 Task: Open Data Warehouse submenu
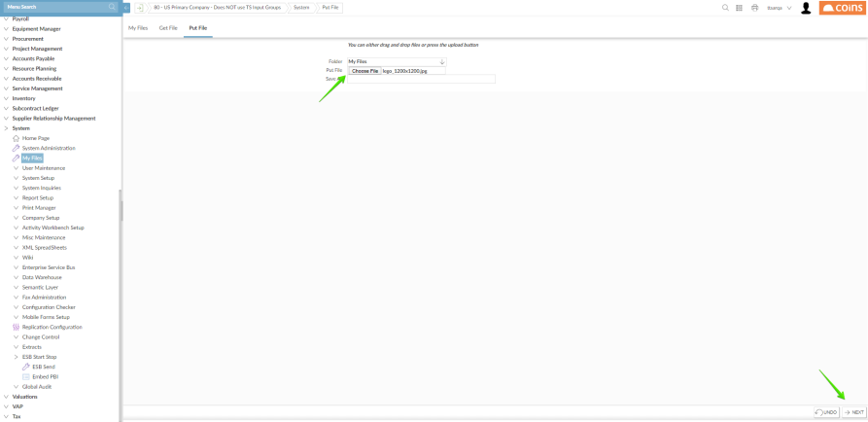coord(42,277)
